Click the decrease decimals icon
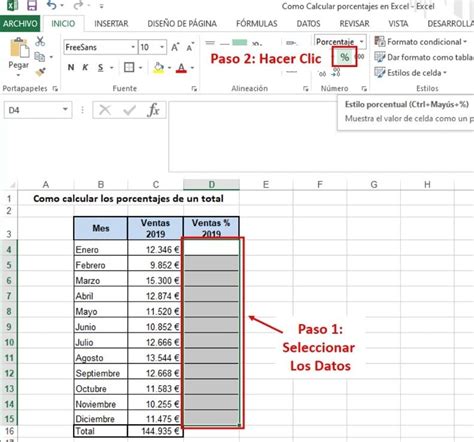This screenshot has height=442, width=474. pyautogui.click(x=336, y=72)
